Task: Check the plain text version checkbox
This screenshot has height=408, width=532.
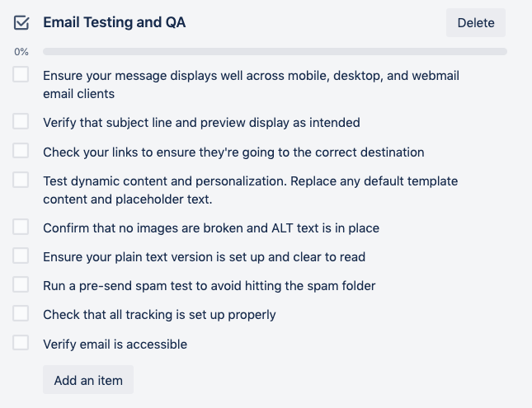Action: point(21,256)
